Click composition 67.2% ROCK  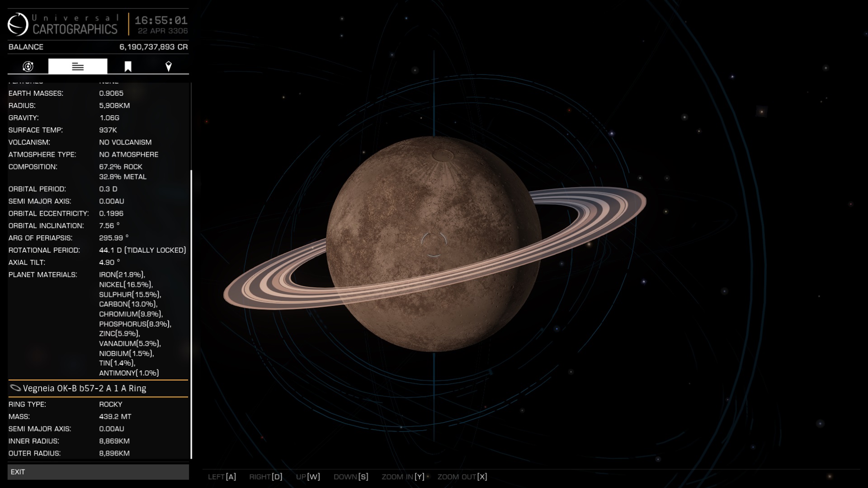pyautogui.click(x=121, y=167)
